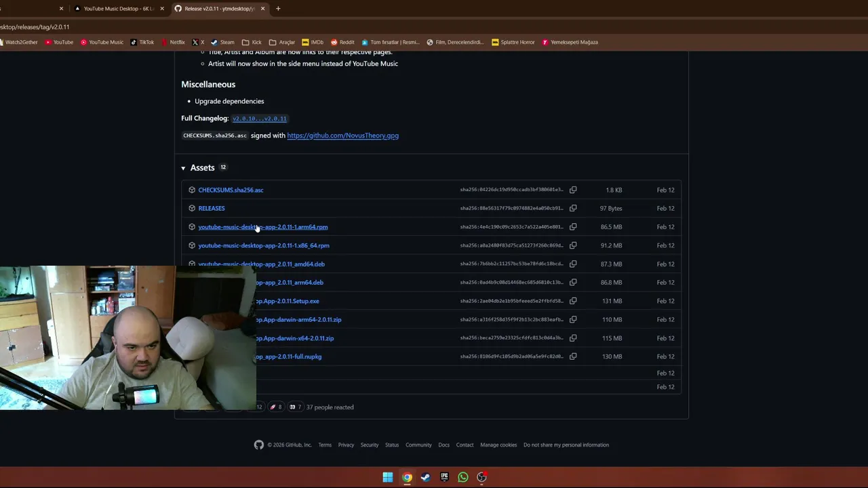The width and height of the screenshot is (868, 488).
Task: Download the RELEASES file
Action: click(212, 208)
